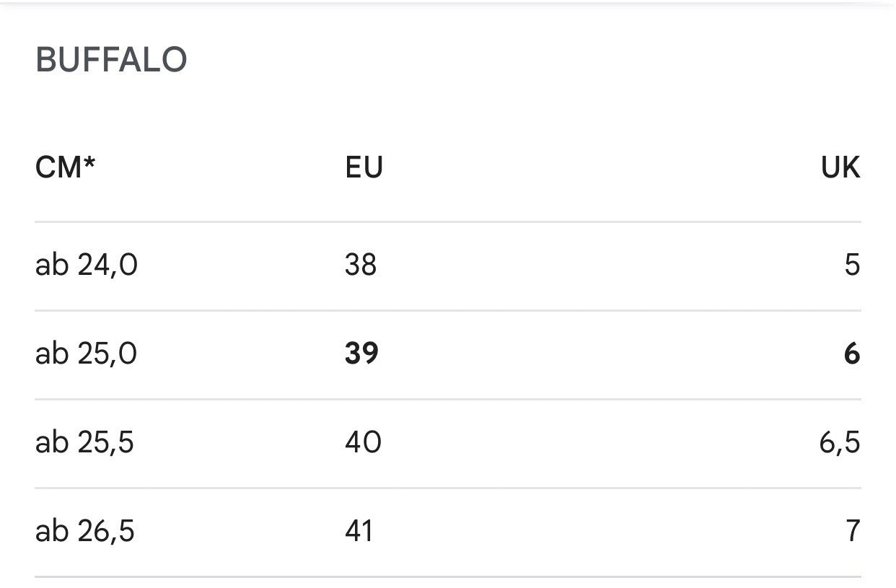The width and height of the screenshot is (896, 588).
Task: Click the BUFFALO brand heading
Action: pos(111,60)
